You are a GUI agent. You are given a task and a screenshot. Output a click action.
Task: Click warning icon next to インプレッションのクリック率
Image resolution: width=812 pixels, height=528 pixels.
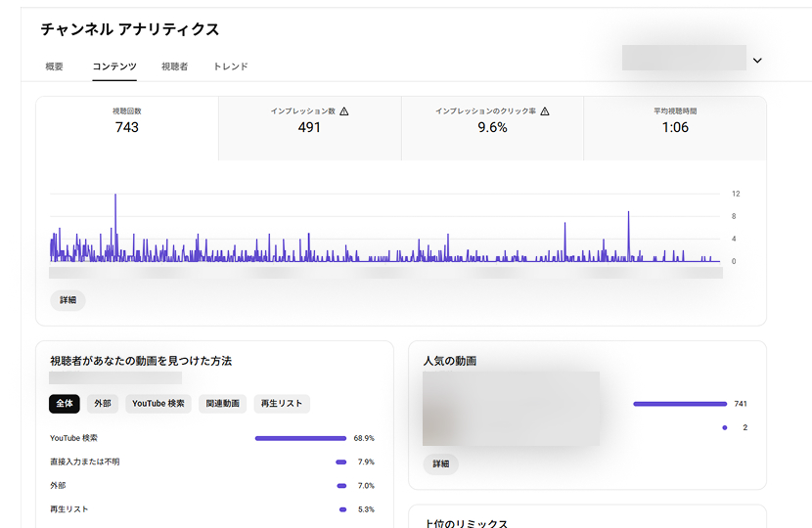[x=545, y=111]
